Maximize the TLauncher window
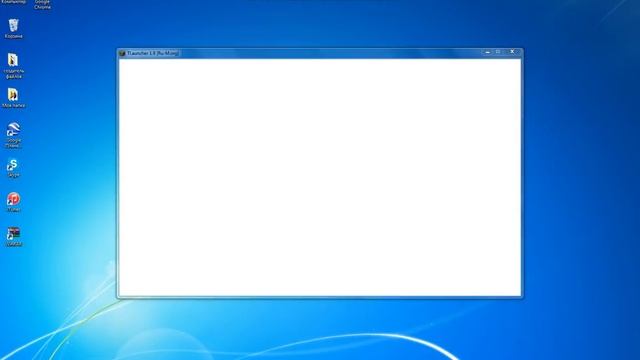640x360 pixels. 498,52
